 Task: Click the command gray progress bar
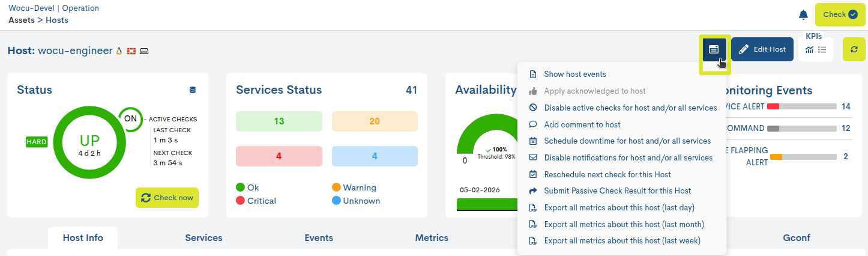(801, 129)
